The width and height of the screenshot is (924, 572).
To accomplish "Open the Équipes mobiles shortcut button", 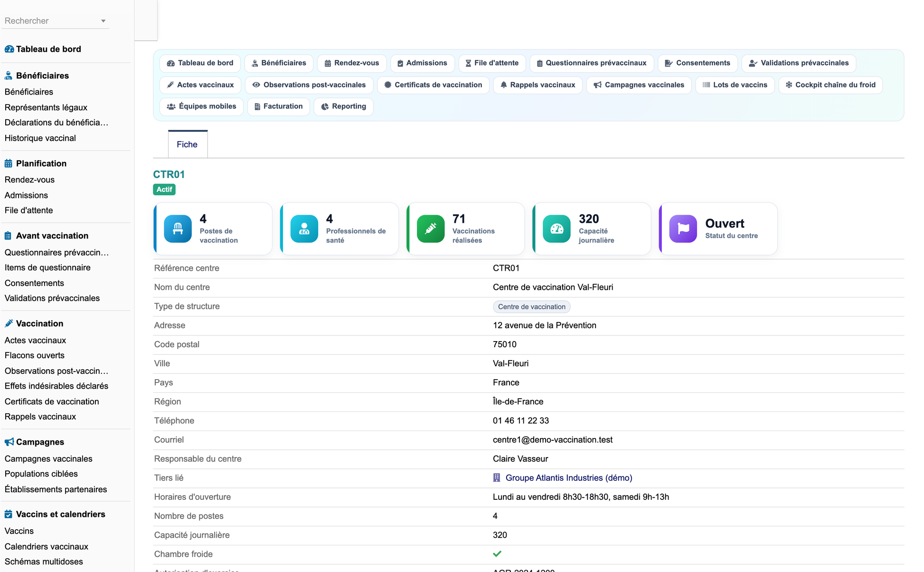I will [x=201, y=106].
